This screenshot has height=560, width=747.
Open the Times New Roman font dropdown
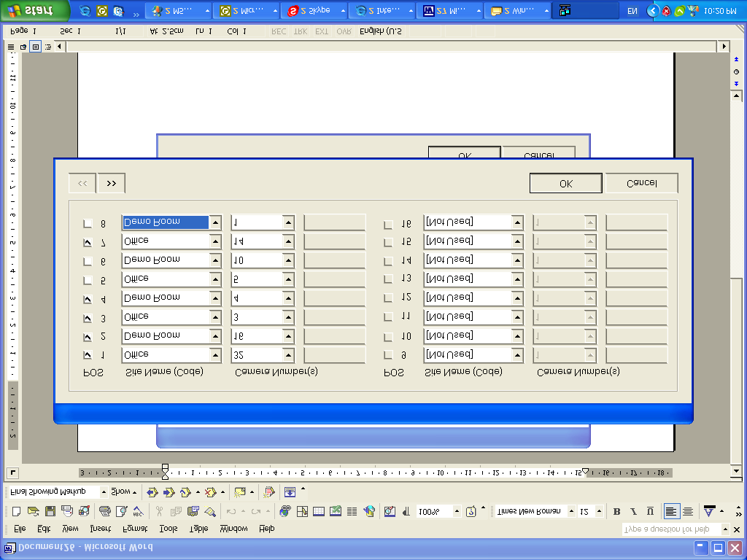pos(571,511)
